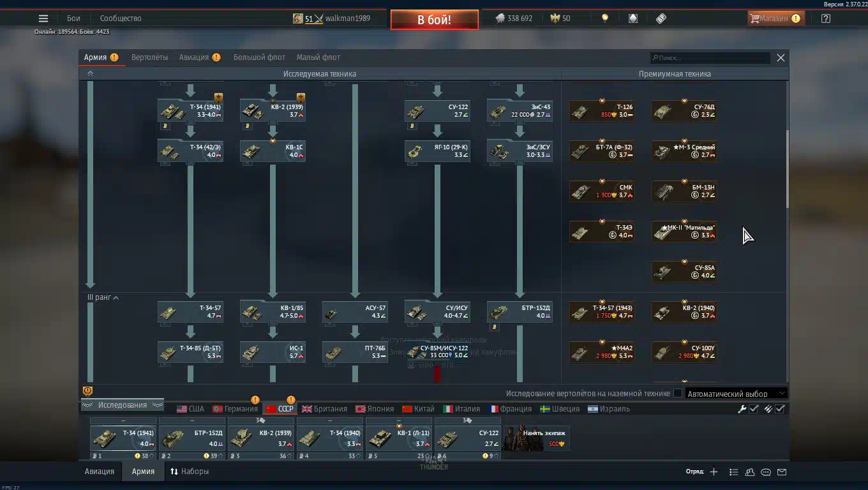The height and width of the screenshot is (490, 868).
Task: Open the chat bubble icon at bottom right
Action: (x=766, y=472)
